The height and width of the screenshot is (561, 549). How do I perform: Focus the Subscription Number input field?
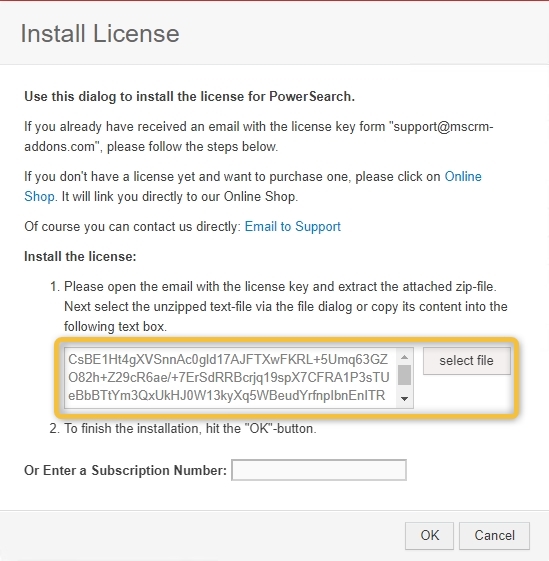coord(319,470)
